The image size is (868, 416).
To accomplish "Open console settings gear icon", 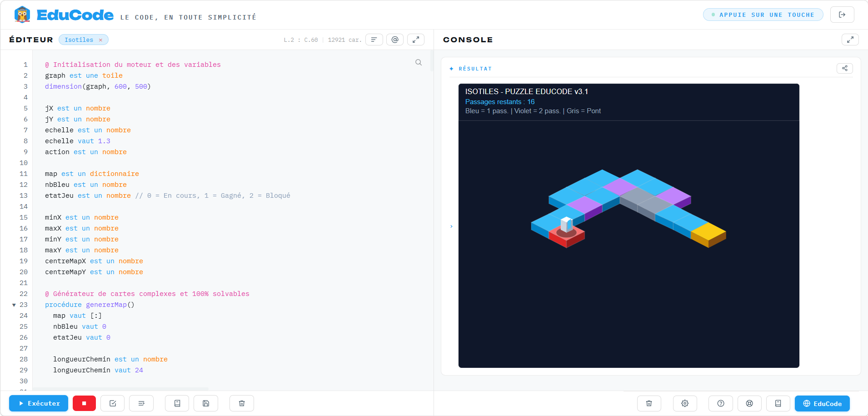I will click(685, 403).
